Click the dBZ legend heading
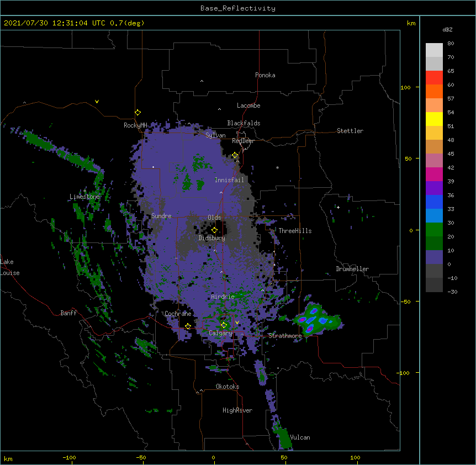476x465 pixels. (447, 29)
